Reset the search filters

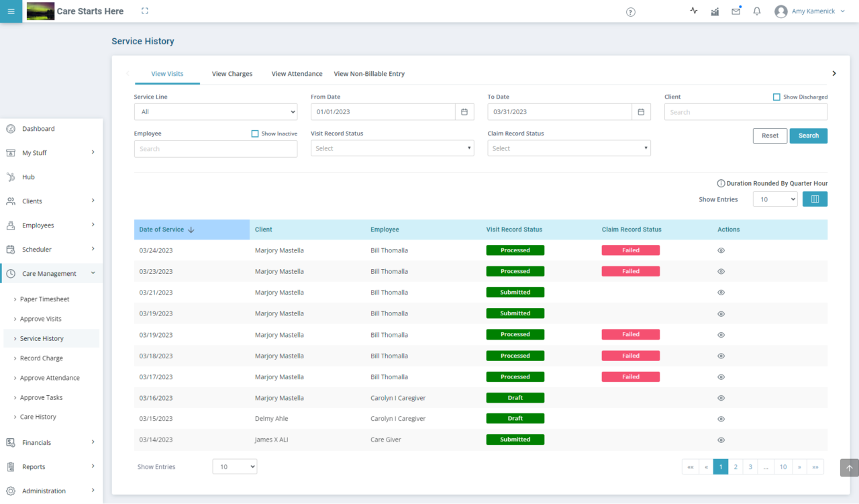tap(769, 136)
